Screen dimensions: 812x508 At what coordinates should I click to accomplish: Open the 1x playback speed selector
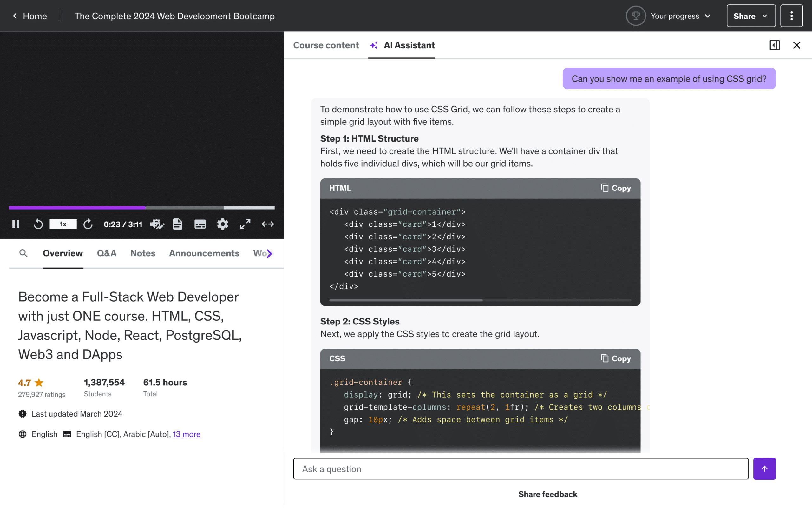pos(63,224)
